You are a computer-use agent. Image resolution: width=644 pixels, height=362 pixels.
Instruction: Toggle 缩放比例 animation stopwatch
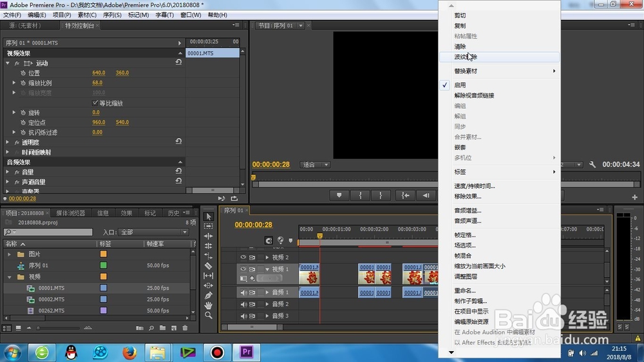click(23, 82)
